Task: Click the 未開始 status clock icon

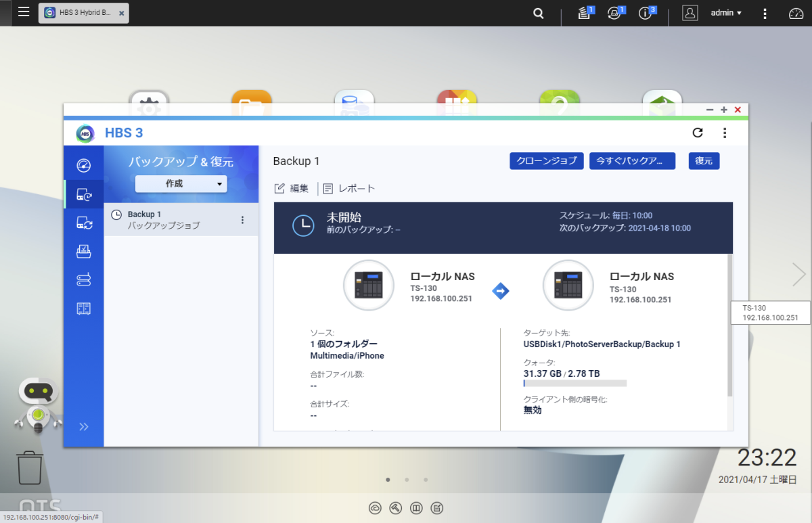Action: (x=303, y=225)
